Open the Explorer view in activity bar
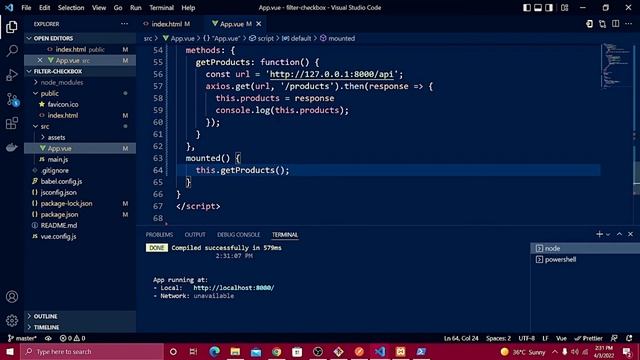 [12, 27]
